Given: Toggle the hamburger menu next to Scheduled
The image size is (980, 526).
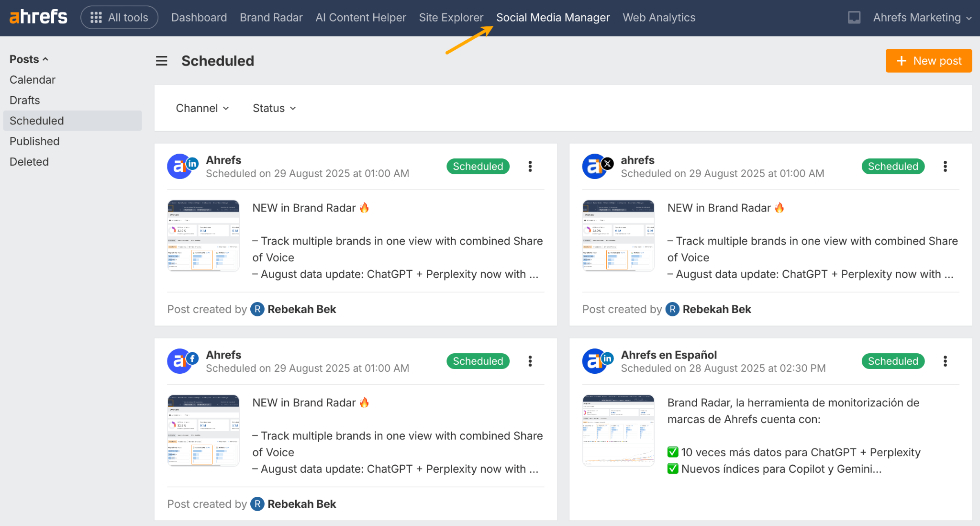Looking at the screenshot, I should [162, 61].
